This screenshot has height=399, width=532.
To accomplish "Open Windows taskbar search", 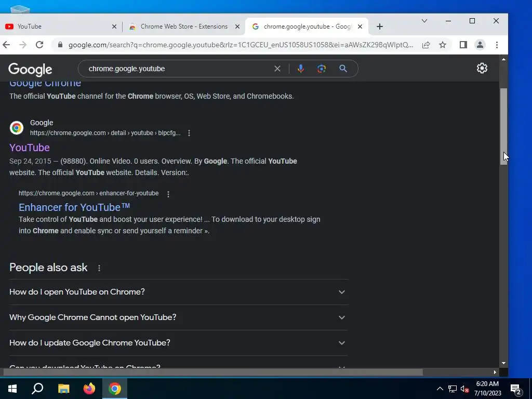I will [37, 389].
